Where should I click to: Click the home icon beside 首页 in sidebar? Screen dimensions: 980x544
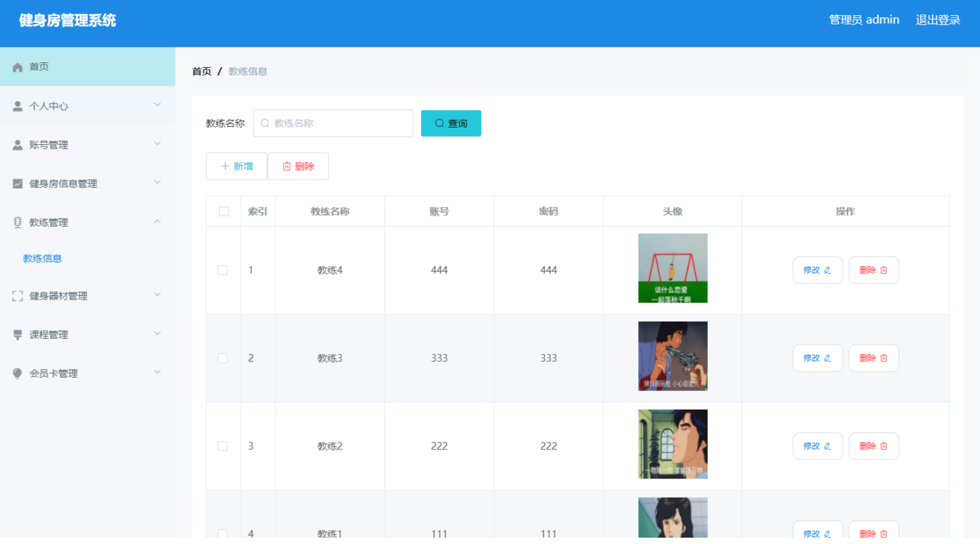point(18,67)
